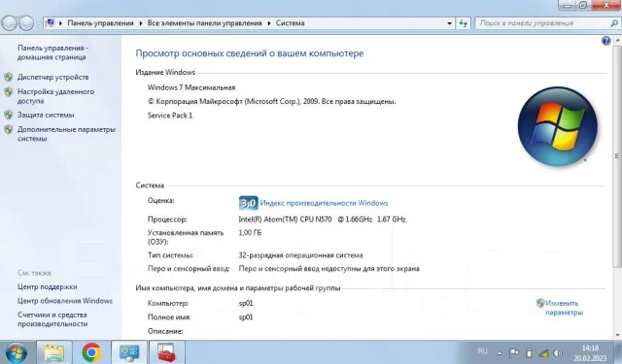The width and height of the screenshot is (622, 364).
Task: Click the search magnifier icon
Action: click(614, 23)
